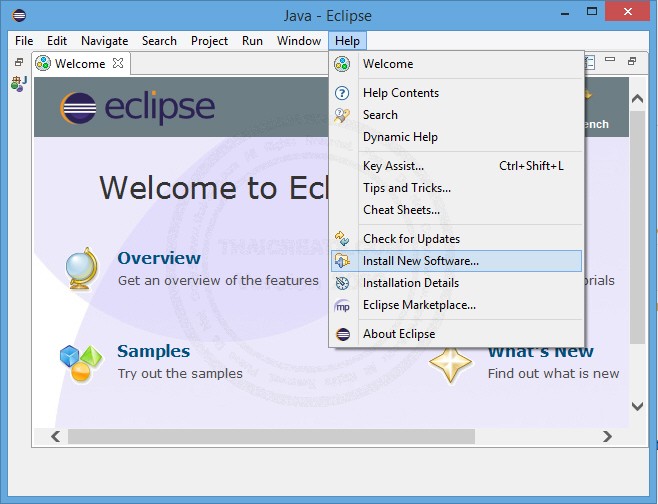The image size is (658, 504).
Task: Click the eclipse logo in the banner
Action: [138, 107]
